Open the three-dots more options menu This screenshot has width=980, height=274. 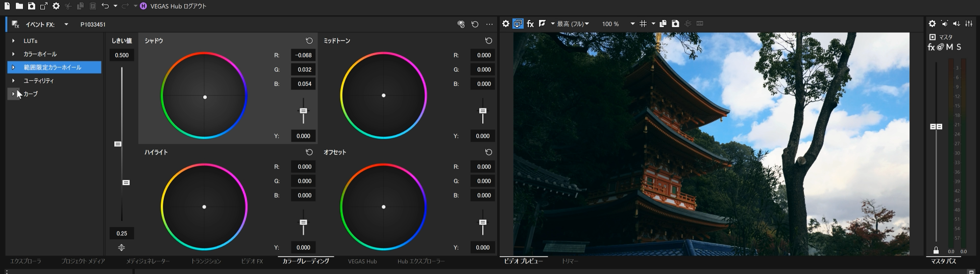(x=489, y=24)
